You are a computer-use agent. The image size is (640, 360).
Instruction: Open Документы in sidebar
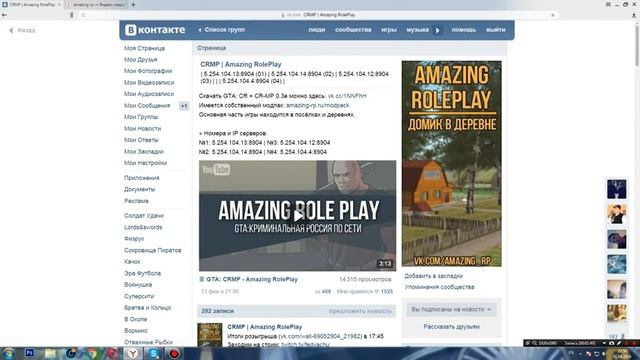(140, 189)
